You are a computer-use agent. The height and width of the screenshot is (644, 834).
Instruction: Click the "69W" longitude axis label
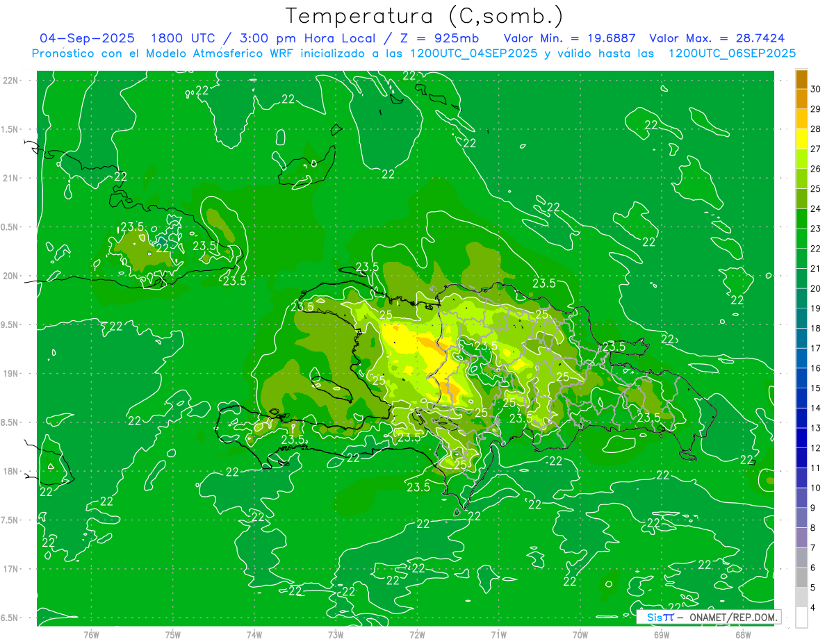[x=662, y=634]
